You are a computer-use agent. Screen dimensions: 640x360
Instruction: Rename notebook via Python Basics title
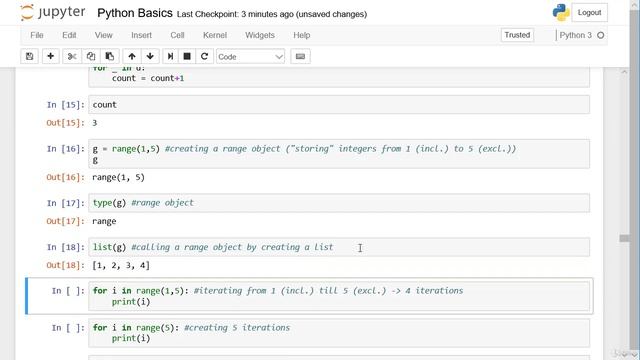click(x=135, y=13)
